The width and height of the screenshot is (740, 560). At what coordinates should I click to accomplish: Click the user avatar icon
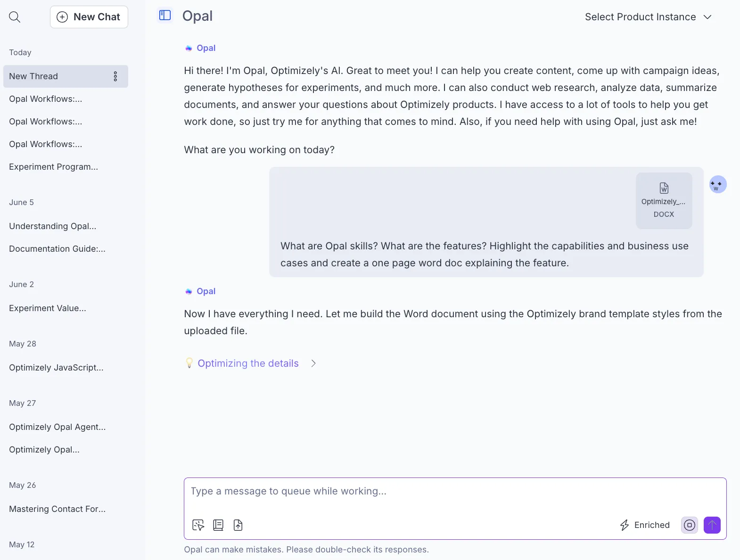click(718, 184)
